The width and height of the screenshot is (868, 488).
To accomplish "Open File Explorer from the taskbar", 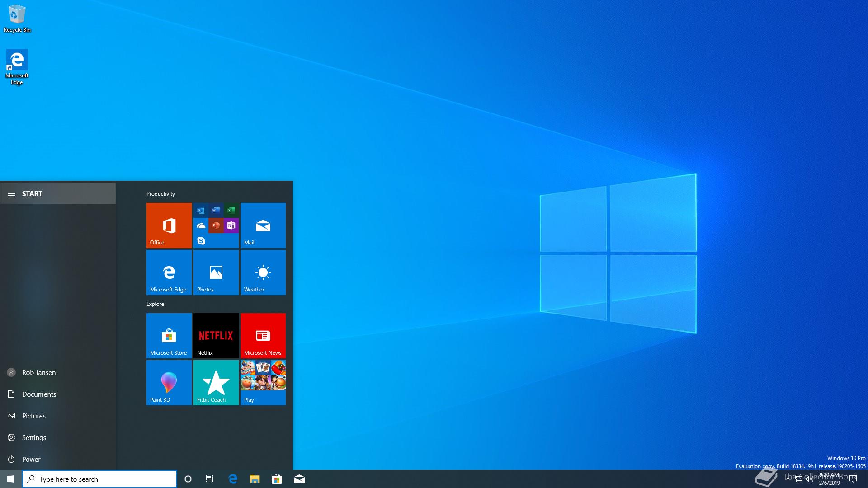I will (x=255, y=479).
